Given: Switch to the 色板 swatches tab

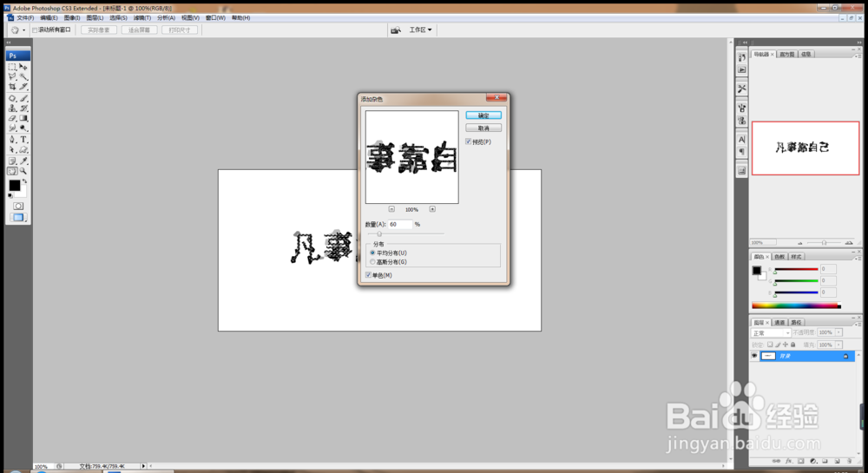Looking at the screenshot, I should [779, 257].
